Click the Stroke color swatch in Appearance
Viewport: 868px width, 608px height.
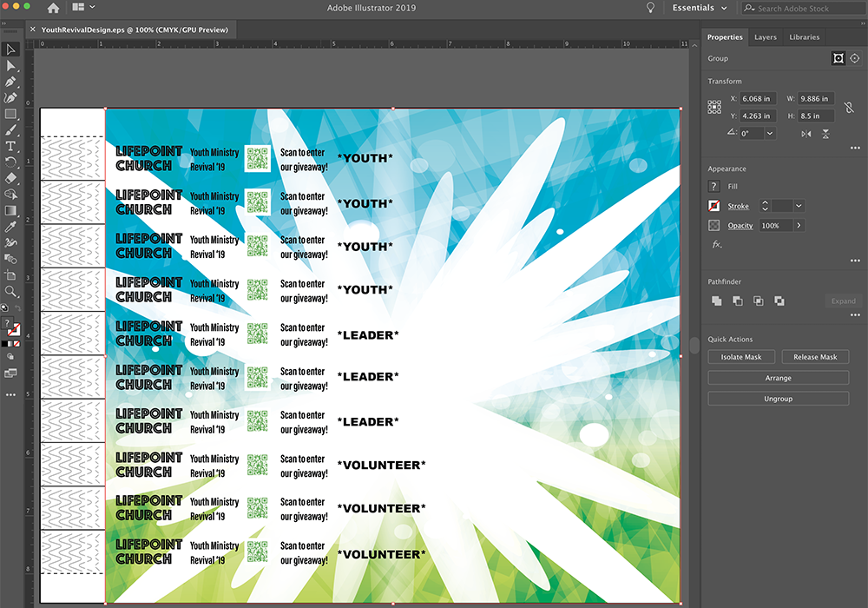[x=714, y=206]
